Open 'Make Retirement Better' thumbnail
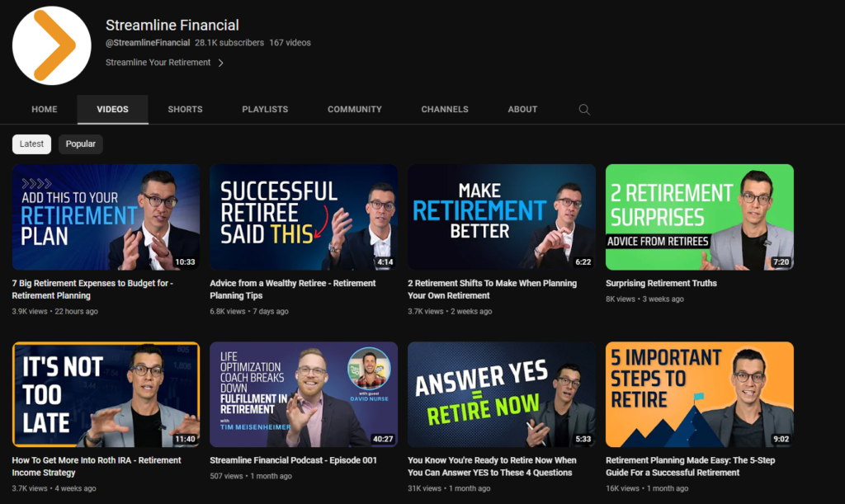This screenshot has height=504, width=845. tap(502, 217)
